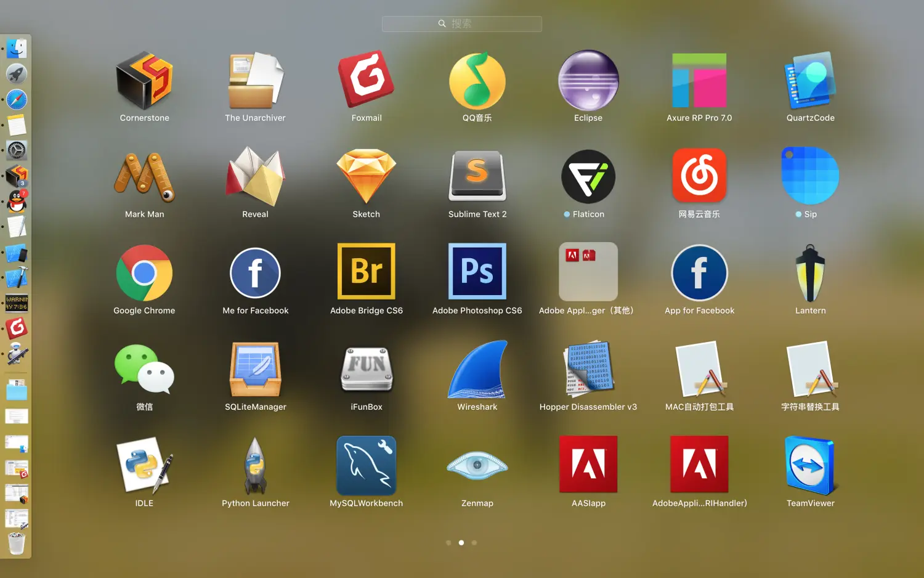Go to first Launchpad page dot
924x578 pixels.
pos(448,543)
